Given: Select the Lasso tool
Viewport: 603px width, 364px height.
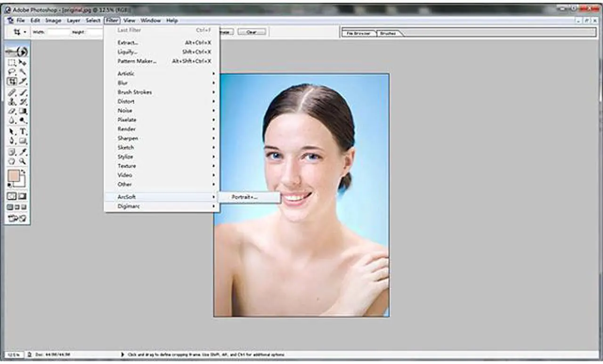Looking at the screenshot, I should tap(12, 72).
